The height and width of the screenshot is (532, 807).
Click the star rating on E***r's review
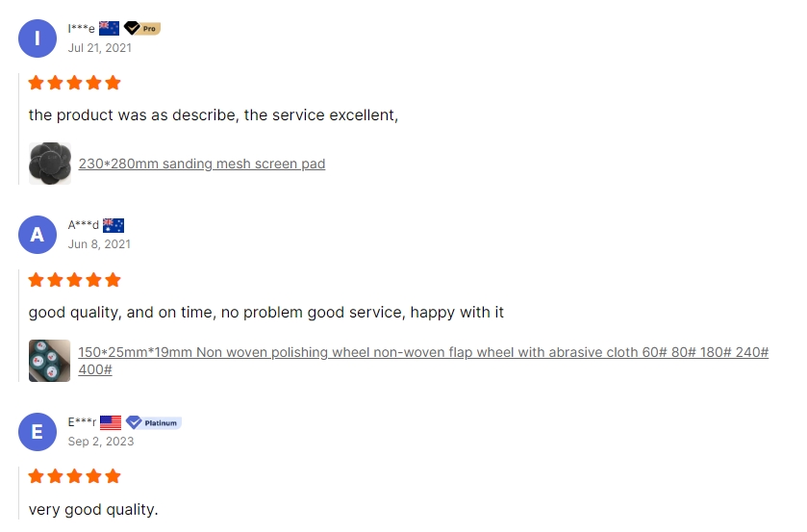pyautogui.click(x=75, y=476)
